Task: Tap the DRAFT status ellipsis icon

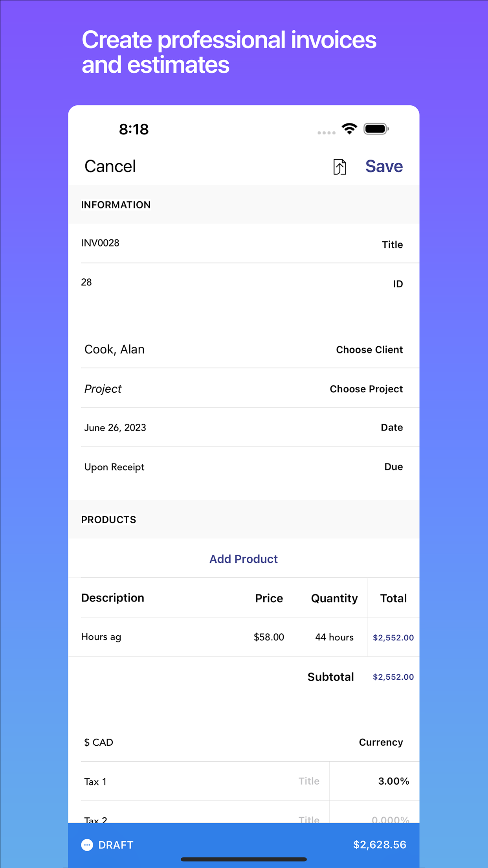Action: pyautogui.click(x=87, y=845)
